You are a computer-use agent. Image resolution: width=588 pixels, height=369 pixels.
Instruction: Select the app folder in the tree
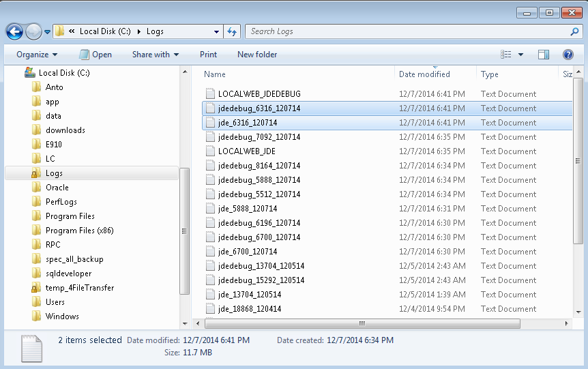(x=52, y=102)
